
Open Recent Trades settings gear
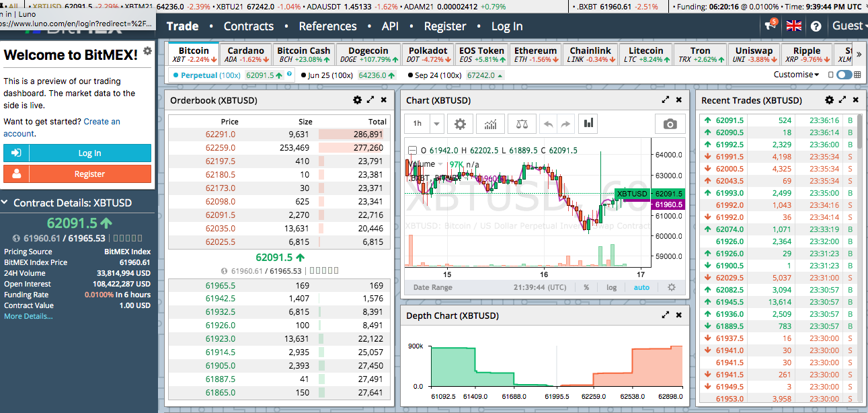click(x=828, y=100)
